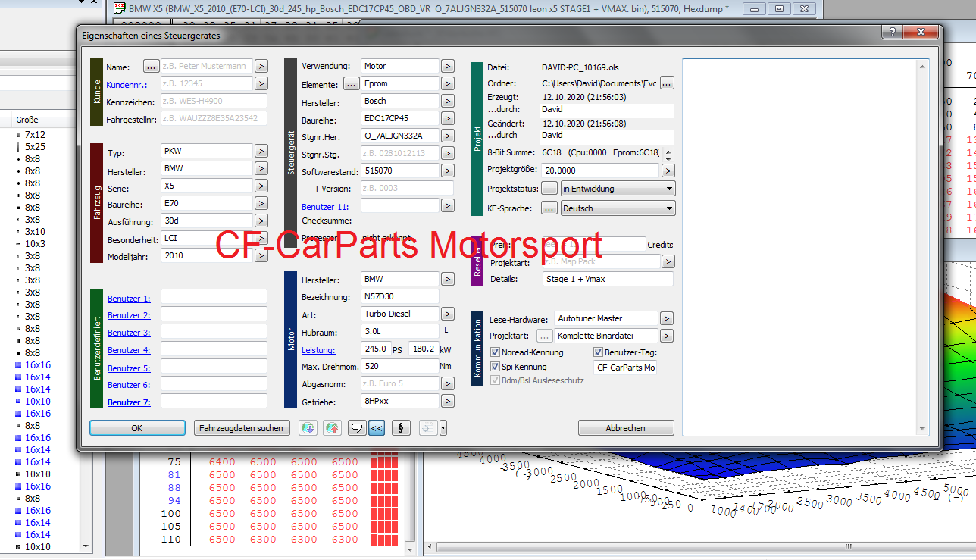Click the > button beside Projektgröße 20.0000
The image size is (976, 560).
668,171
